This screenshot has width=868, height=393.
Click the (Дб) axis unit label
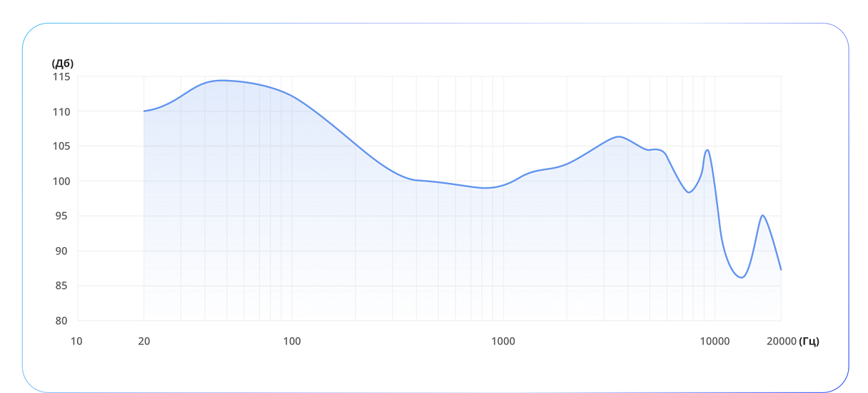(63, 63)
